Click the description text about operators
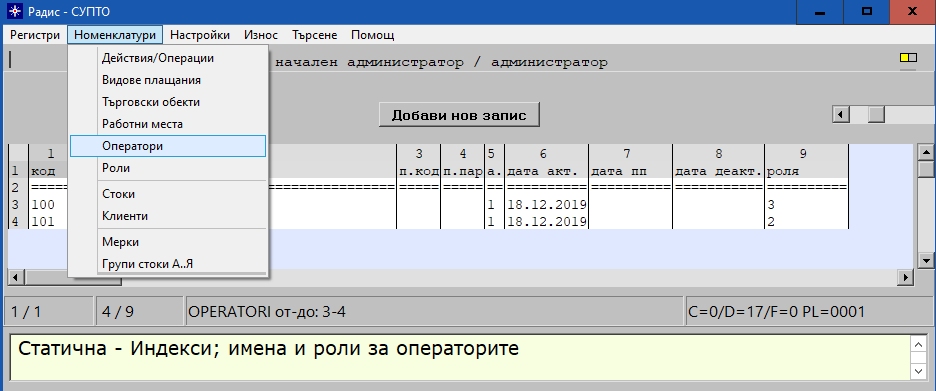This screenshot has height=391, width=936. click(269, 349)
